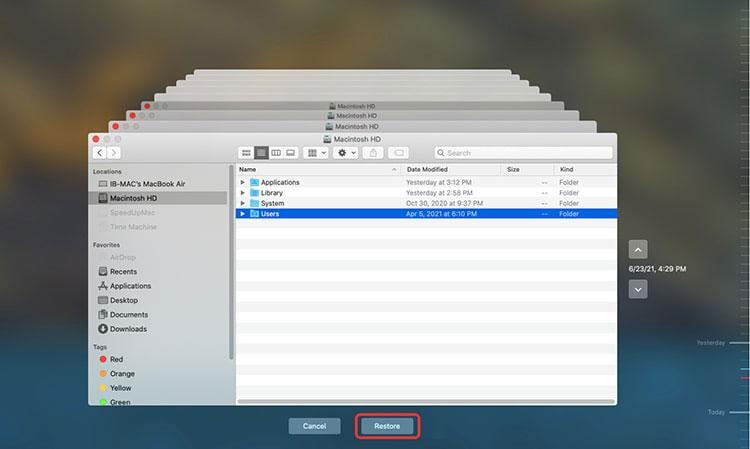Switch Finder to gallery view
Screen dimensions: 750x449
click(291, 153)
